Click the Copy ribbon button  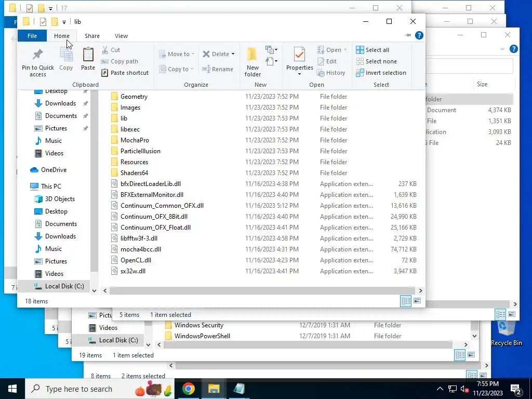point(66,59)
